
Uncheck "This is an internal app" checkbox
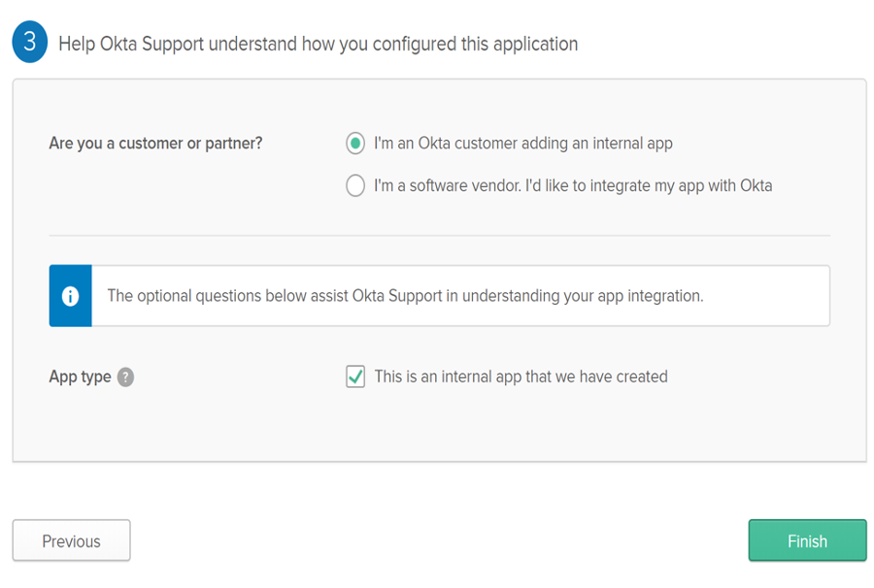tap(355, 376)
